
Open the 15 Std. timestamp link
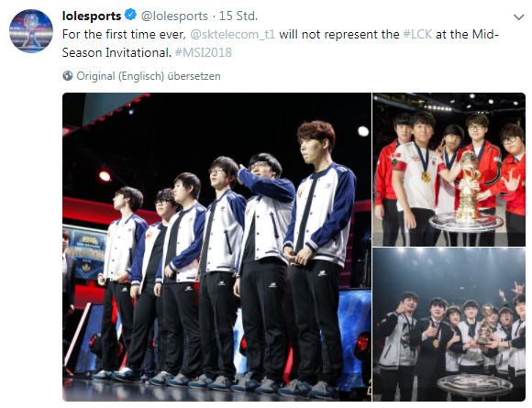click(x=238, y=16)
